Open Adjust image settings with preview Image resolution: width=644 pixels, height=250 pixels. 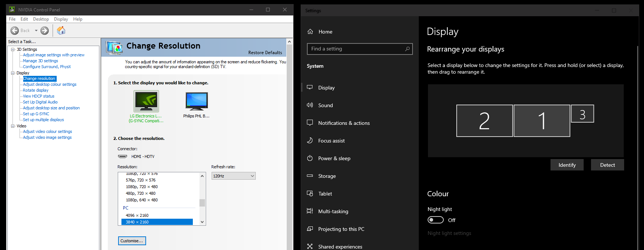[x=54, y=55]
